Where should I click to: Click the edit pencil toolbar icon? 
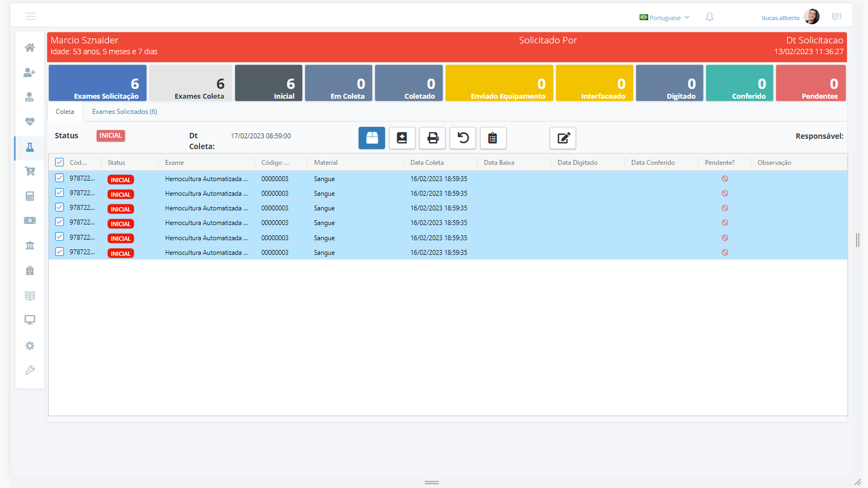click(x=563, y=138)
